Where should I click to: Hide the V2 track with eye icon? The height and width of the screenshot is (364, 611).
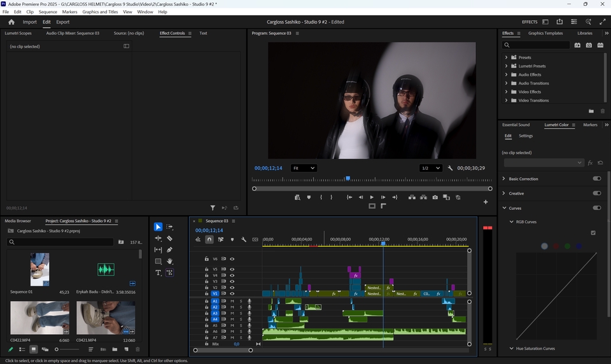[232, 287]
